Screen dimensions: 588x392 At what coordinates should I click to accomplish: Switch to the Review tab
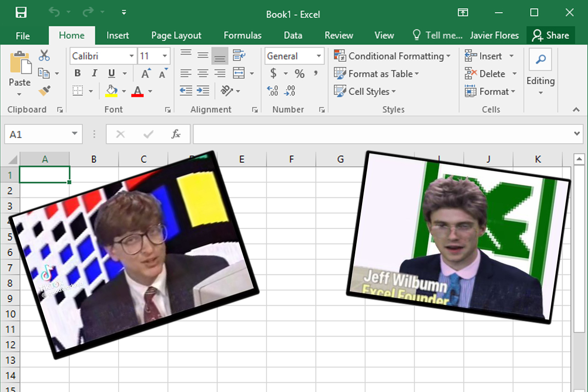click(x=339, y=35)
